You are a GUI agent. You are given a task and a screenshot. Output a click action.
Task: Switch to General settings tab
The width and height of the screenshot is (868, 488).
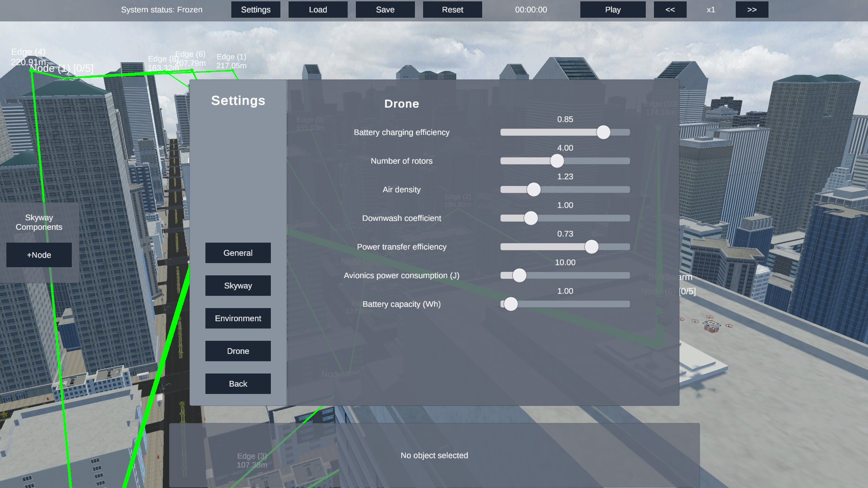pyautogui.click(x=238, y=253)
